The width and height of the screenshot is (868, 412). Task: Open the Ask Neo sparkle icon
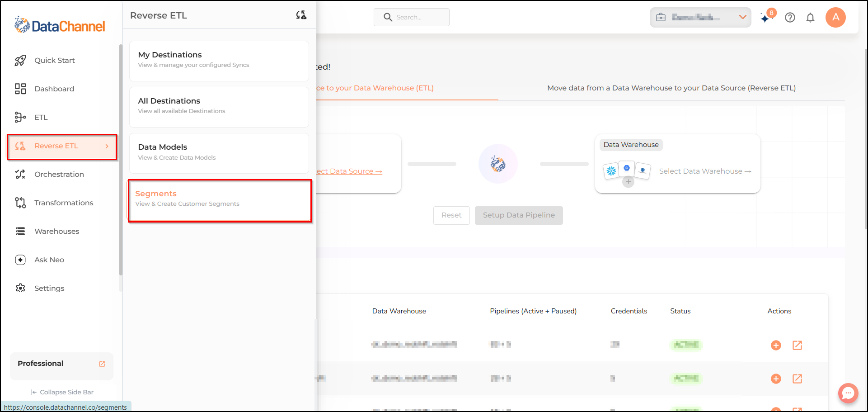[x=20, y=260]
